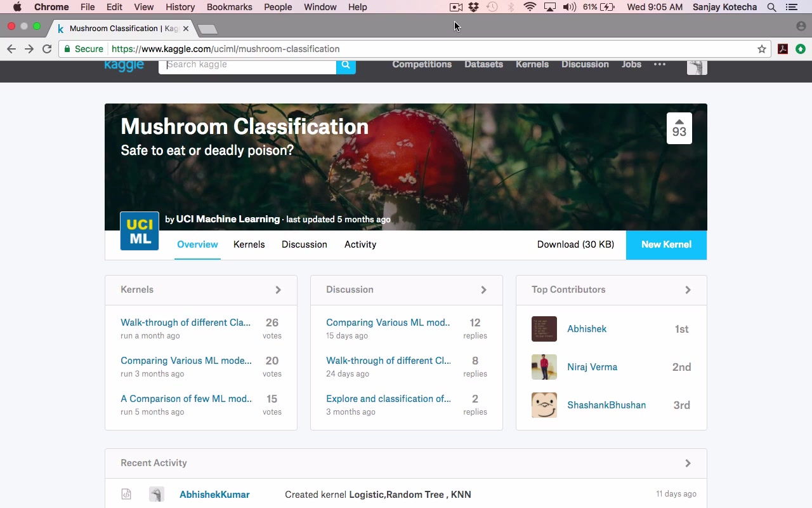Open the AbhishekKumar activity user link

coord(214,495)
